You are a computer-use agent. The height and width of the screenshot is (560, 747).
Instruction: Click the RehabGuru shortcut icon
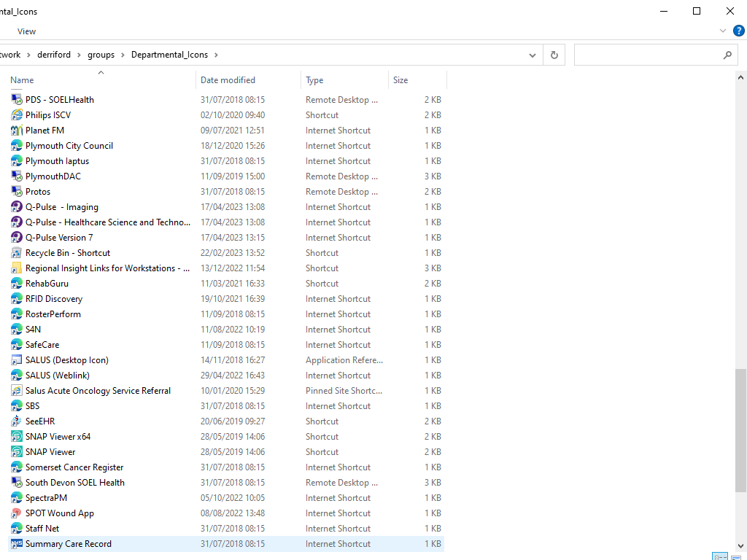(17, 284)
